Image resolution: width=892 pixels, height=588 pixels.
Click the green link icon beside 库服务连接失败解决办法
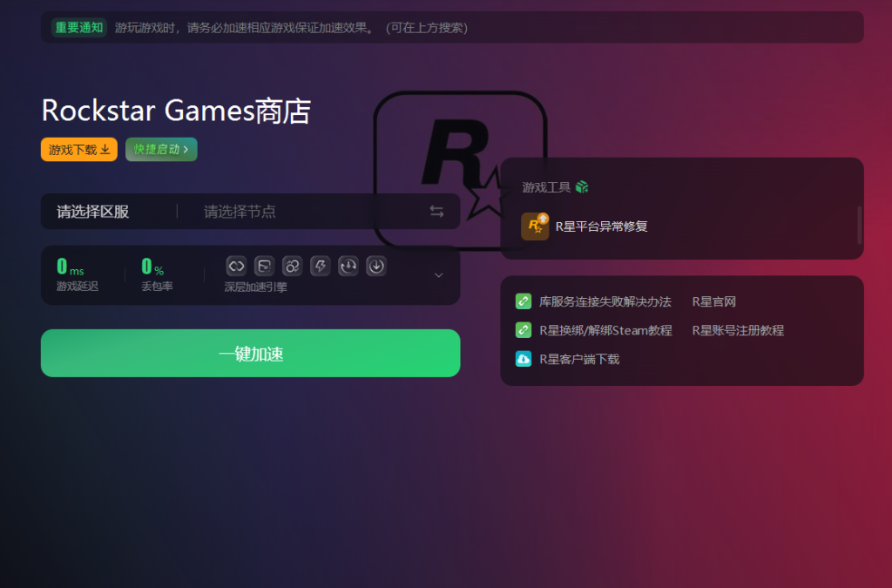pyautogui.click(x=524, y=301)
